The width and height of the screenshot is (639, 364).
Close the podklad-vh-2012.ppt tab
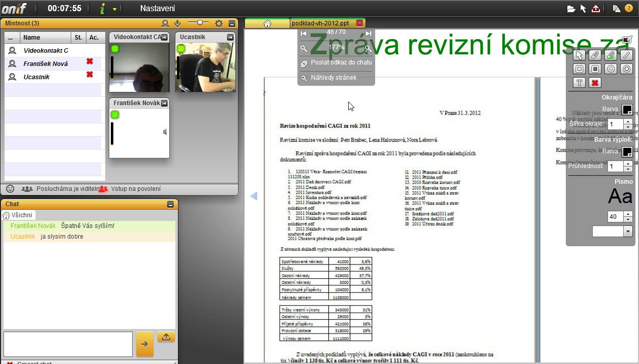tap(360, 23)
